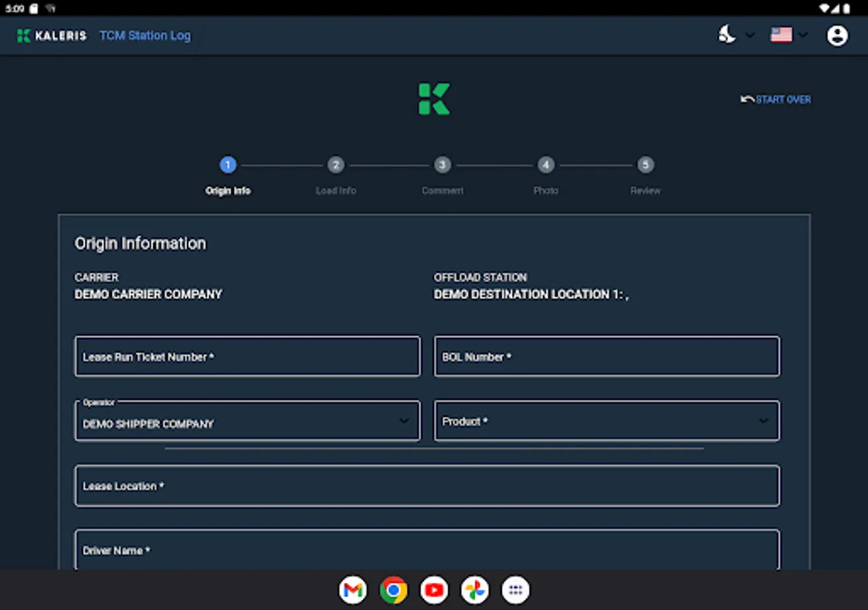Click the BOL Number input field
The image size is (868, 610).
[x=607, y=357]
